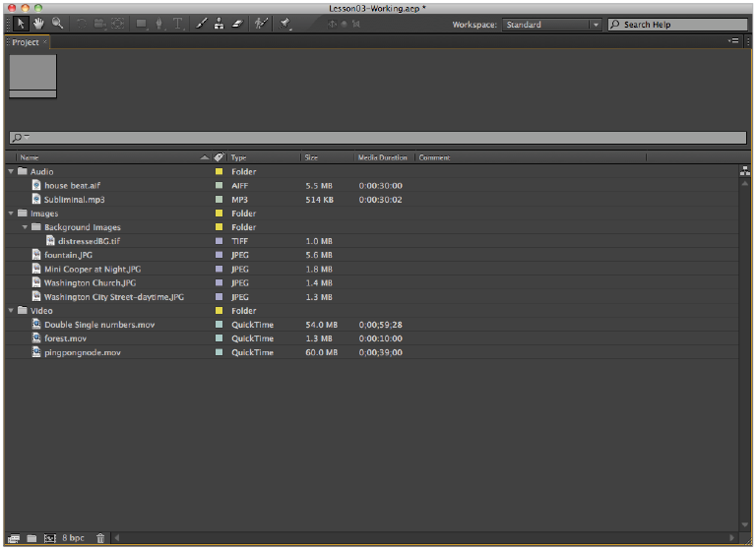The height and width of the screenshot is (550, 756).
Task: Collapse the Video folder
Action: pyautogui.click(x=11, y=311)
